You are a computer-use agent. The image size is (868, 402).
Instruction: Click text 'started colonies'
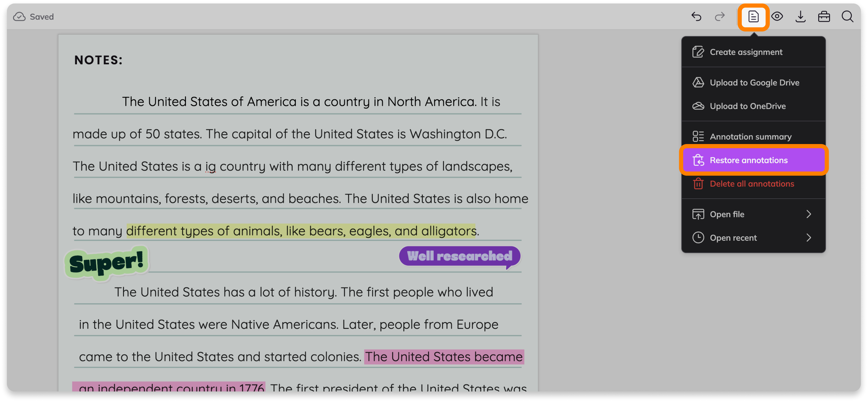[312, 357]
